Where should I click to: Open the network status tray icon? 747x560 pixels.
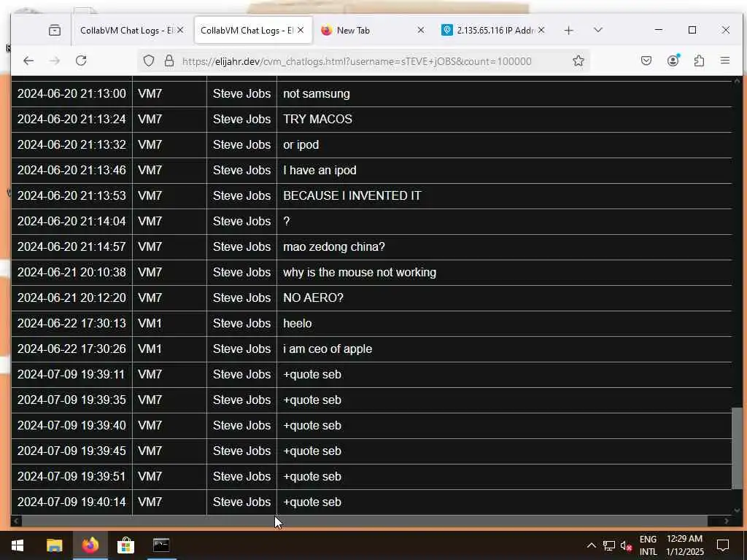[x=609, y=545]
